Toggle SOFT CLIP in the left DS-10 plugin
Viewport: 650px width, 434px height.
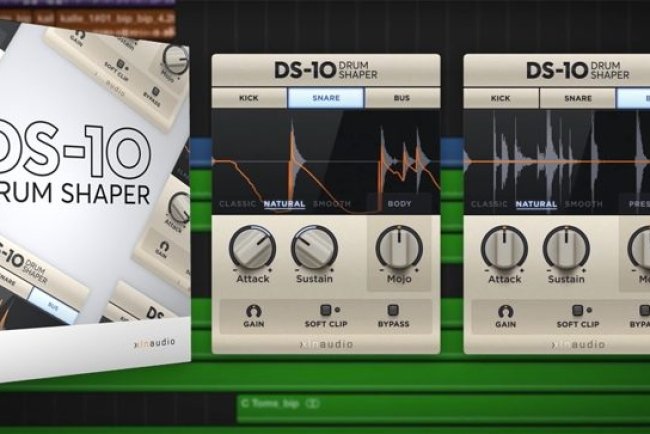pos(326,310)
